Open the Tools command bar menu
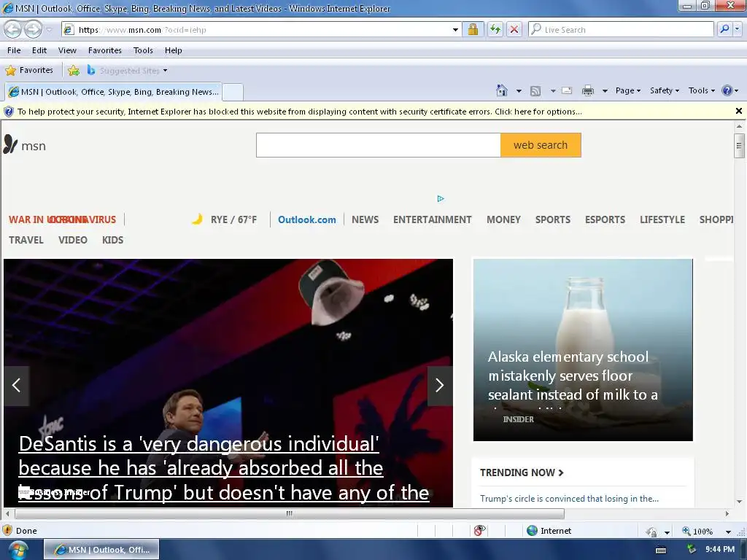Screen dimensions: 747x560 point(701,90)
